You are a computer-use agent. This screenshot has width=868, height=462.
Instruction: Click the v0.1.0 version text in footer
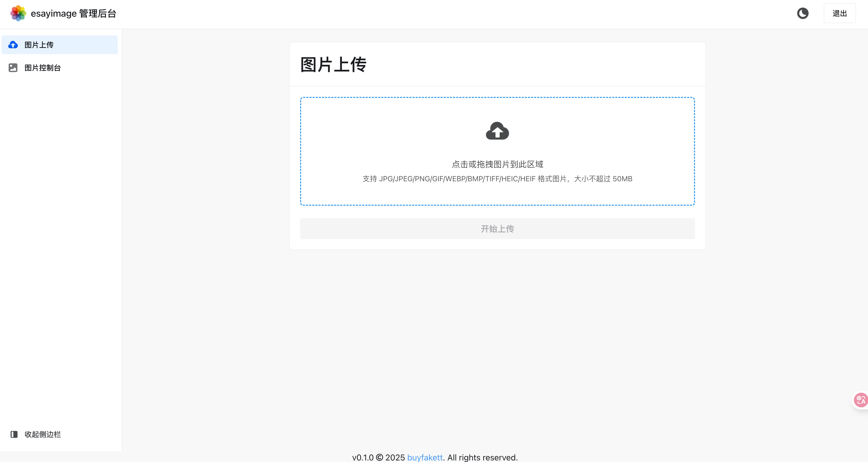(x=363, y=457)
